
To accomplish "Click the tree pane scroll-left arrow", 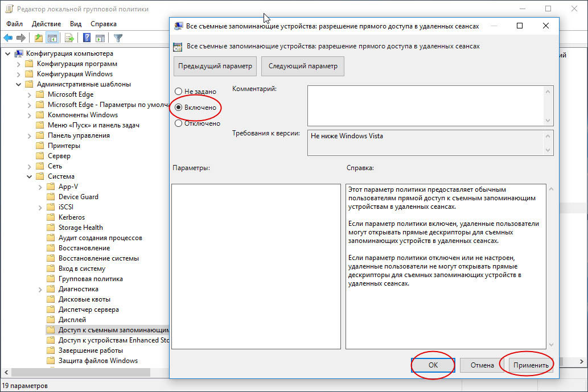I will coord(6,372).
